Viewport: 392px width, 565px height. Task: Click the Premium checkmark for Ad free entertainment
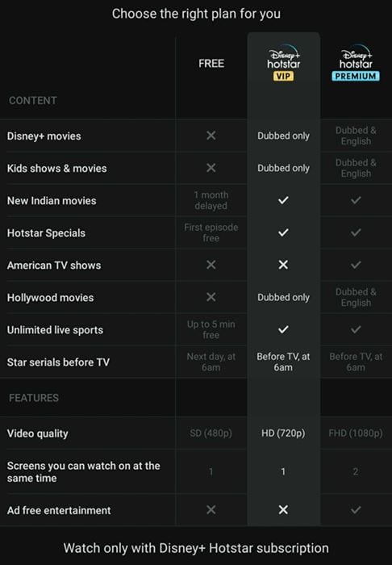click(356, 509)
